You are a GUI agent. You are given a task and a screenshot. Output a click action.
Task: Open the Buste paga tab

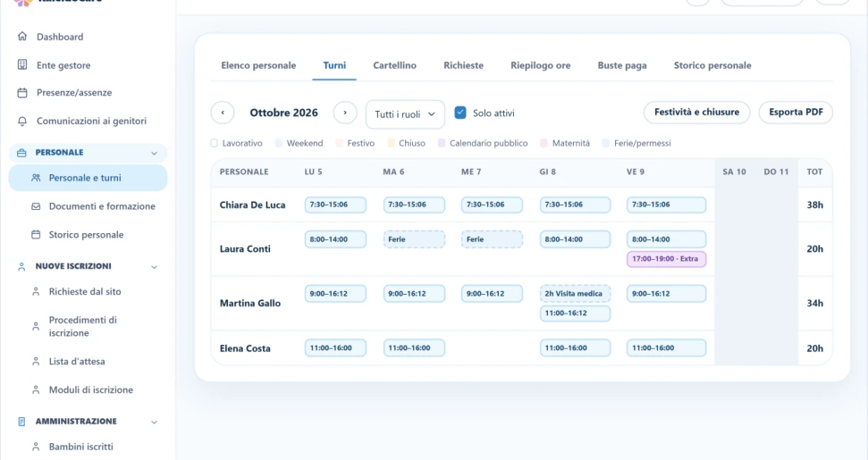pyautogui.click(x=622, y=65)
